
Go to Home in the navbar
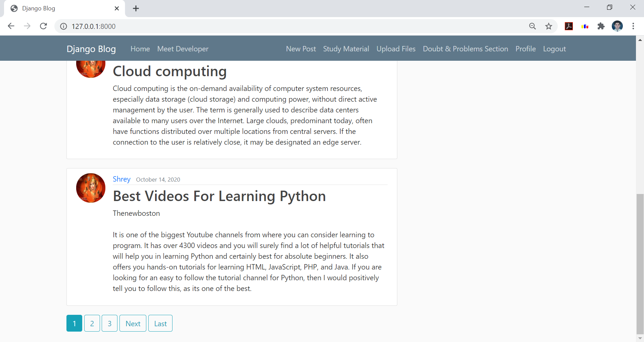click(x=140, y=49)
